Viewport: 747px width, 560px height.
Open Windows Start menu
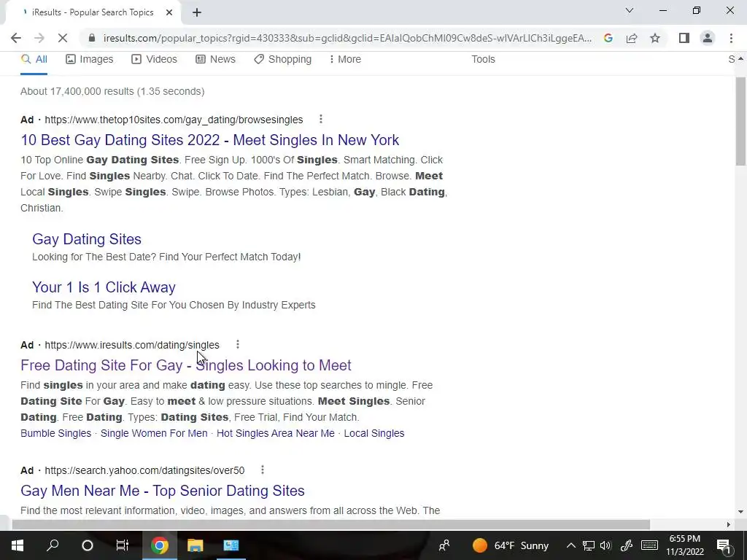click(18, 545)
